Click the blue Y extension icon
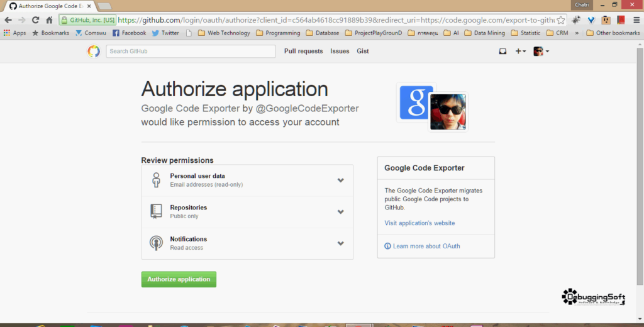644x327 pixels. (591, 19)
